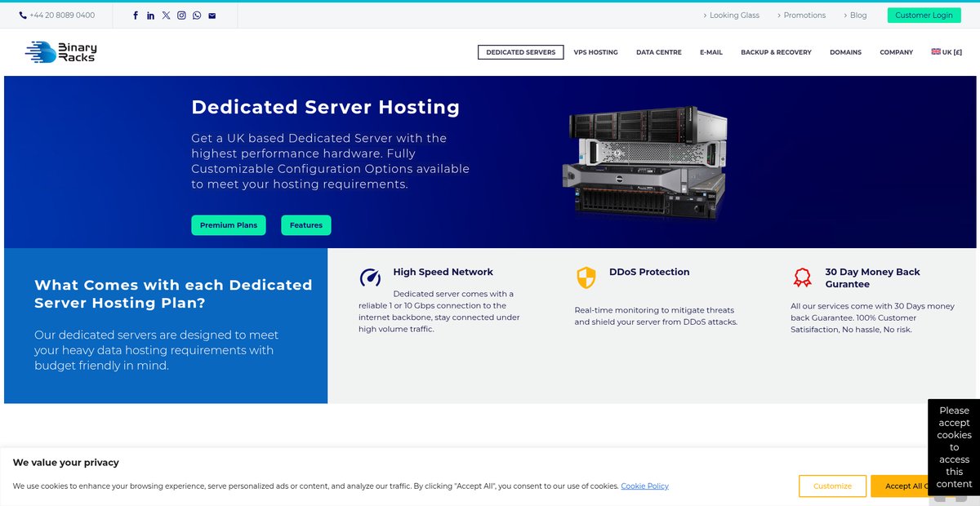Open the Company menu item
This screenshot has height=506, width=980.
(896, 52)
